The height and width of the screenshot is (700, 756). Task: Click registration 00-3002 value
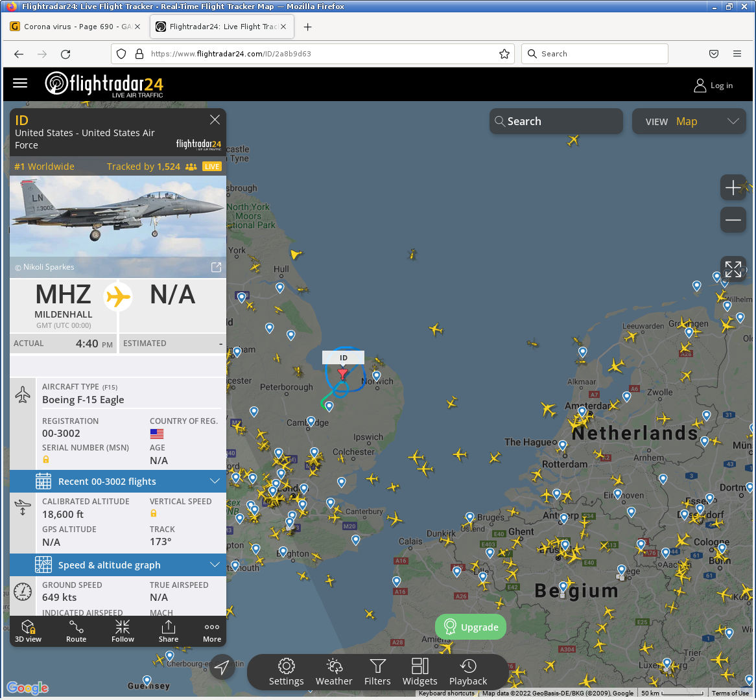coord(61,434)
